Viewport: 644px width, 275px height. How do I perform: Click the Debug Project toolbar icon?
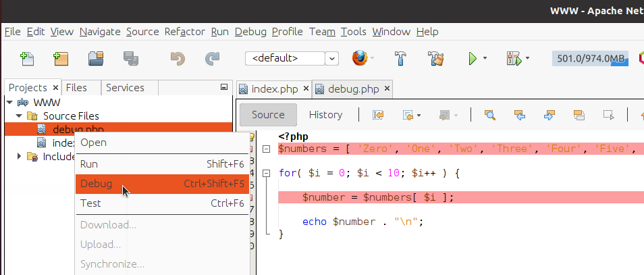pyautogui.click(x=514, y=58)
